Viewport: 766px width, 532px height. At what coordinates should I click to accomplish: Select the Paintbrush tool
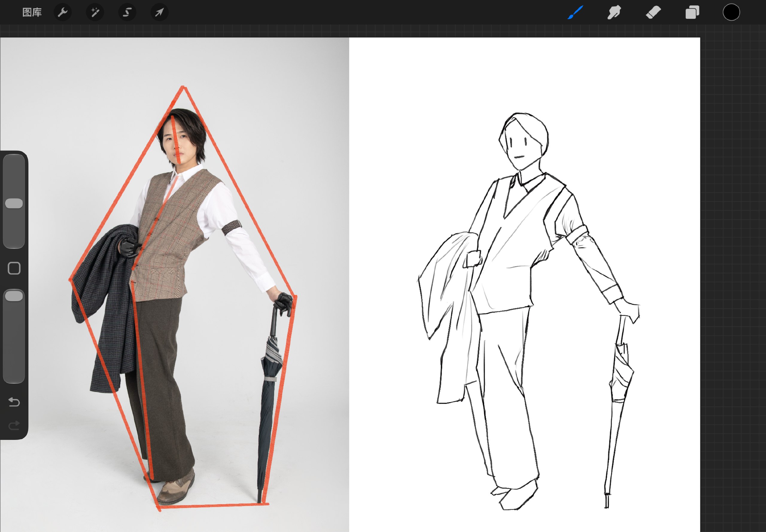click(575, 12)
